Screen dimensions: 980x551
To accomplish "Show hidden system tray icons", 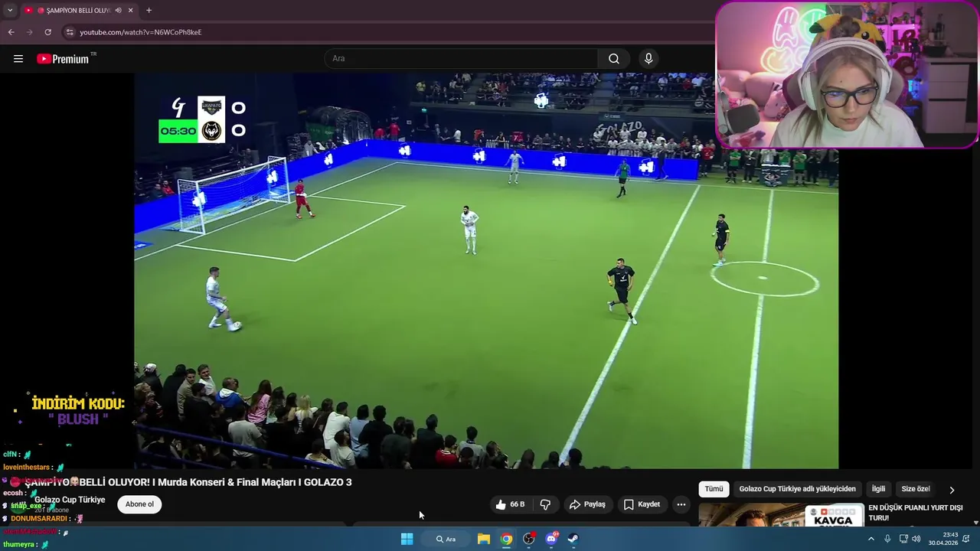I will coord(871,539).
